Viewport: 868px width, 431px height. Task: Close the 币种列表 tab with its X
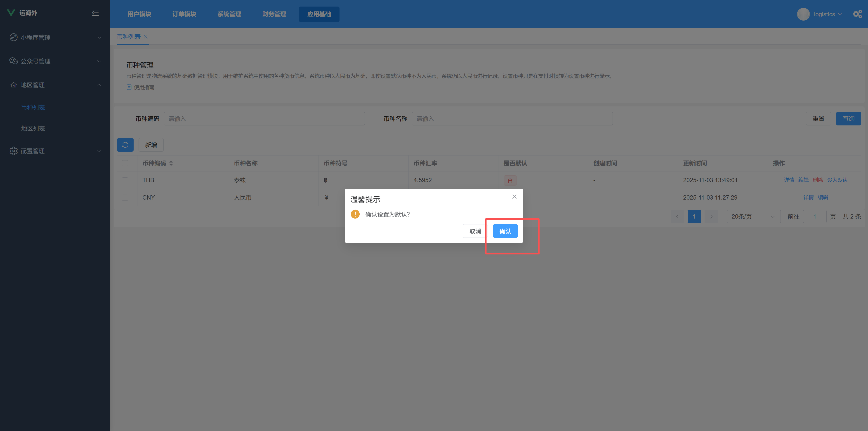pos(146,37)
